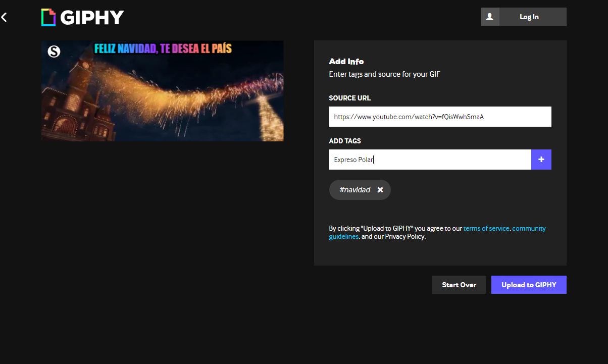Go back with the left chevron arrow
The height and width of the screenshot is (364, 608).
tap(4, 17)
